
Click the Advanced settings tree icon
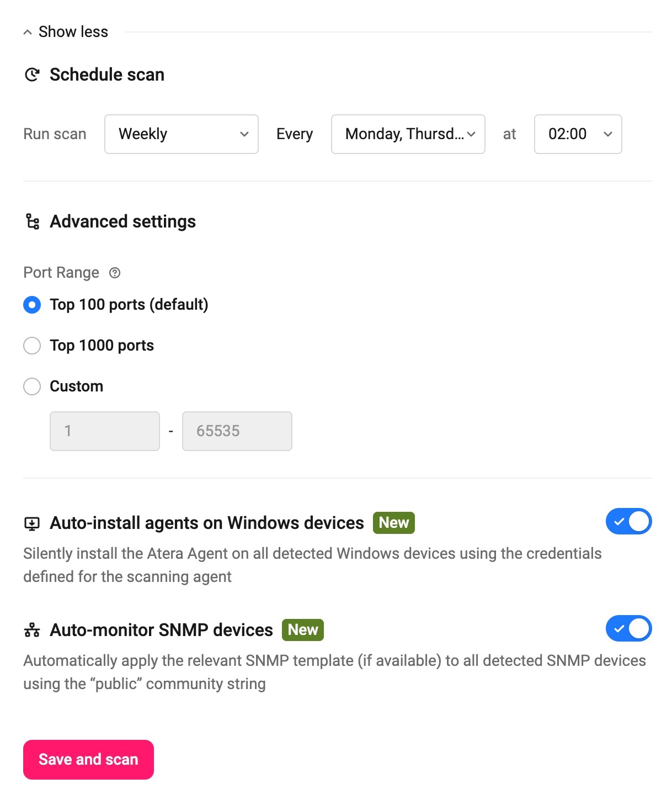pyautogui.click(x=33, y=221)
